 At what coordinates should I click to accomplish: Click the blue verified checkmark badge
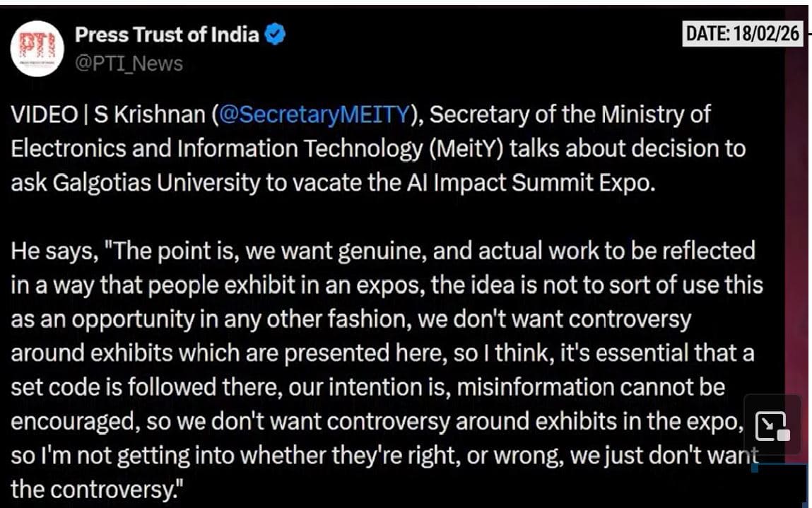click(274, 35)
